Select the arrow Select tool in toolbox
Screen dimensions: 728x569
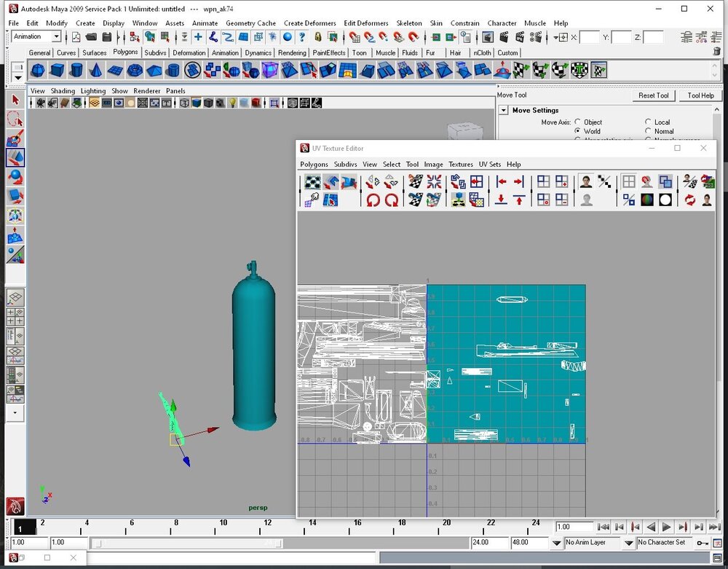15,100
